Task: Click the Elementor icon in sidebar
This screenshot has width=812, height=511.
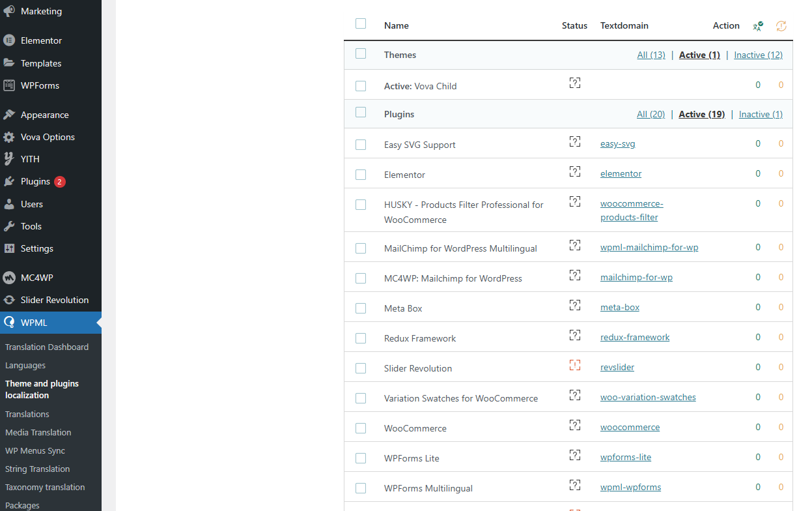Action: click(9, 40)
